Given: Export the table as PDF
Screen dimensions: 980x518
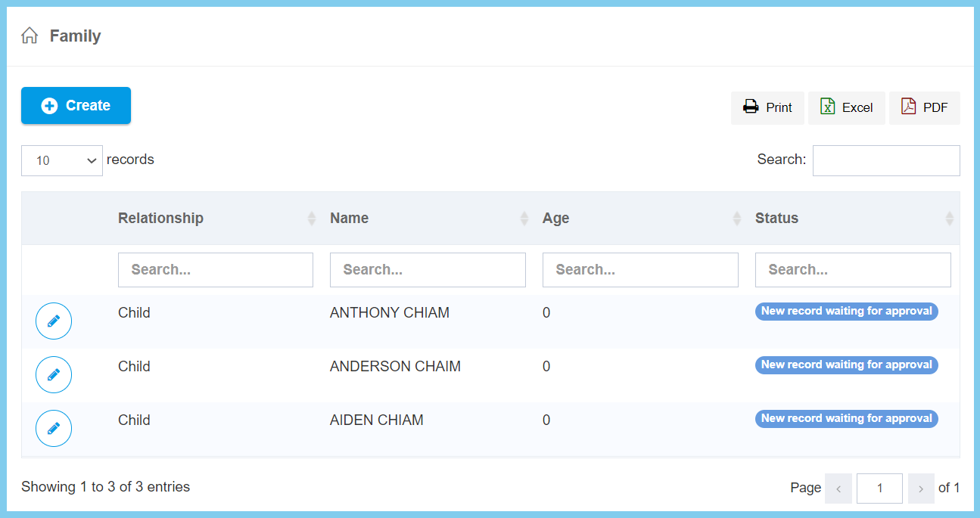Looking at the screenshot, I should tap(924, 107).
